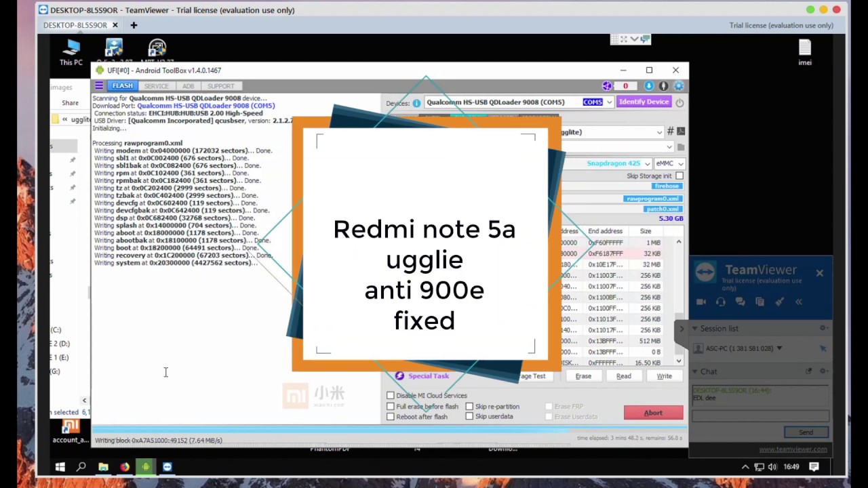
Task: Open the PDF icon beside firmware field
Action: [x=681, y=131]
